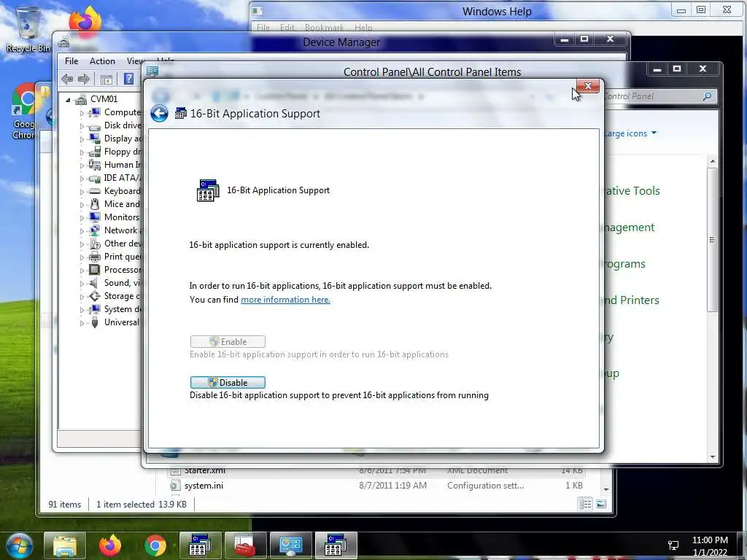Open the Bookmark menu in Windows Help

click(324, 28)
